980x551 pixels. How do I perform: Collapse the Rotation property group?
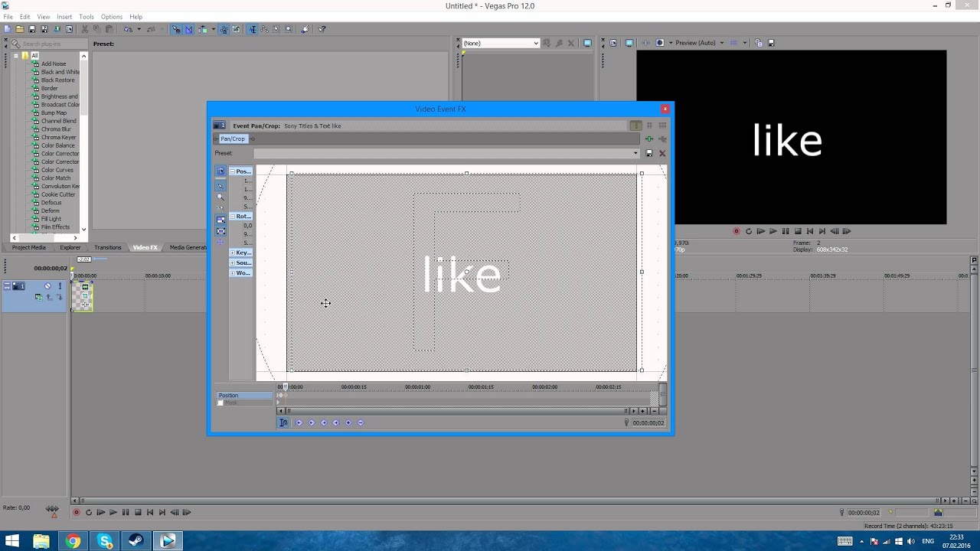pyautogui.click(x=232, y=217)
